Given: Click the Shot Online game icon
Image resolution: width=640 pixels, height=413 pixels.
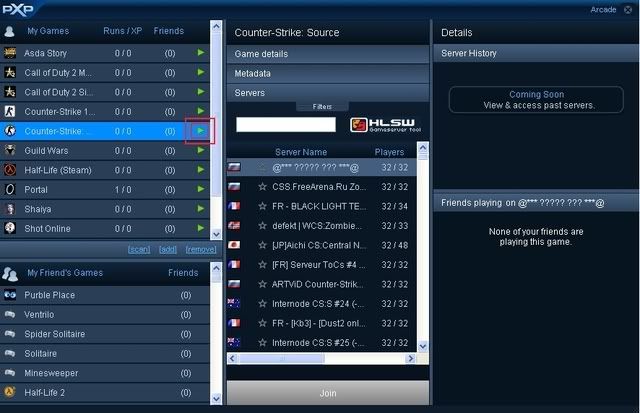Looking at the screenshot, I should (10, 228).
